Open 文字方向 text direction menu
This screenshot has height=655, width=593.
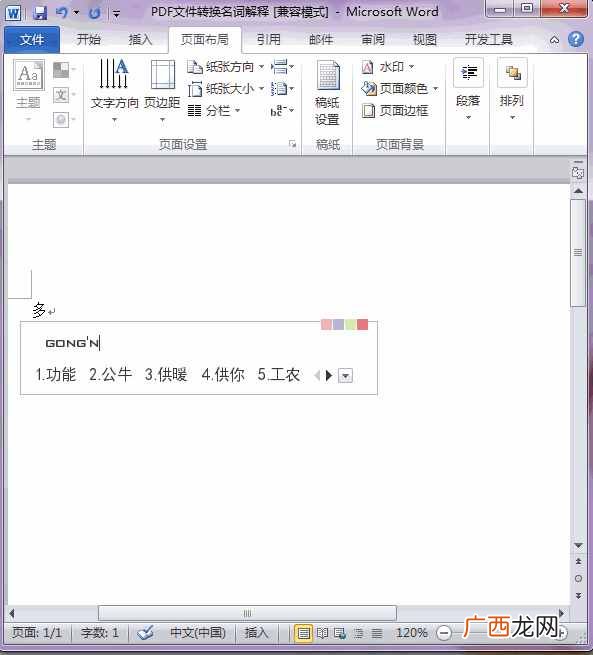114,91
